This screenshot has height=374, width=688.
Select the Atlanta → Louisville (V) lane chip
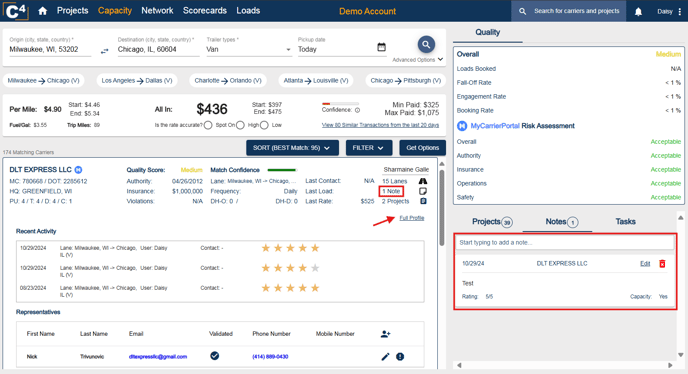pos(315,81)
